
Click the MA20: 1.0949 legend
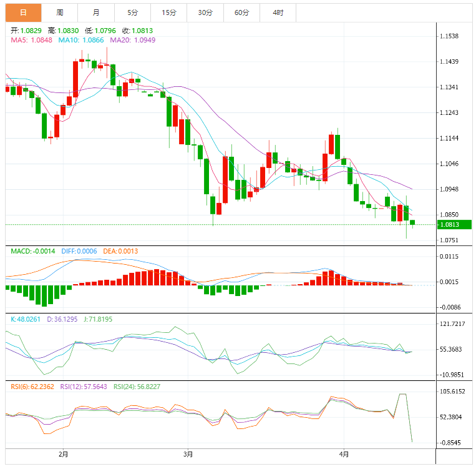point(133,40)
